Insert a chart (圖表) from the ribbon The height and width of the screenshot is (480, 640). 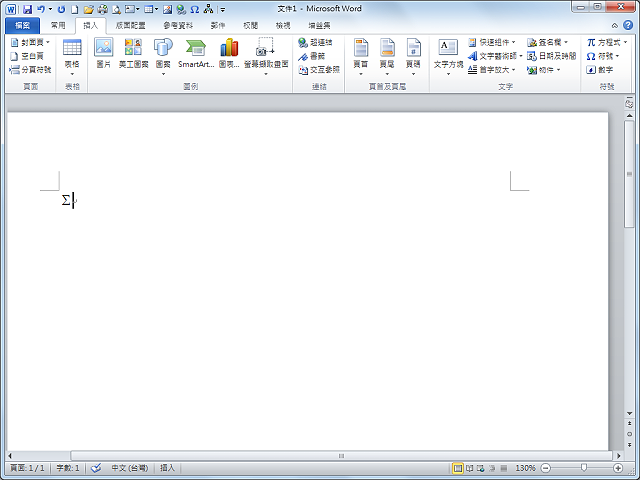pos(229,53)
